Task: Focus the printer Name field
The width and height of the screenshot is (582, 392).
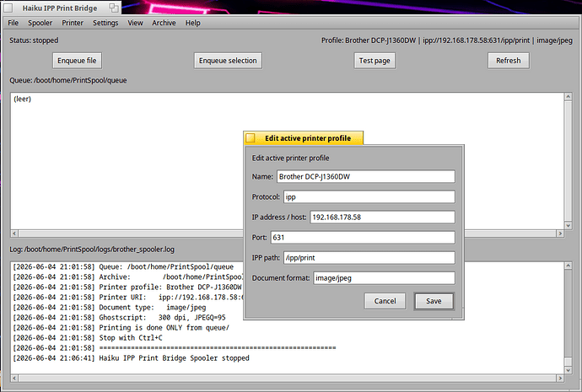Action: tap(365, 176)
